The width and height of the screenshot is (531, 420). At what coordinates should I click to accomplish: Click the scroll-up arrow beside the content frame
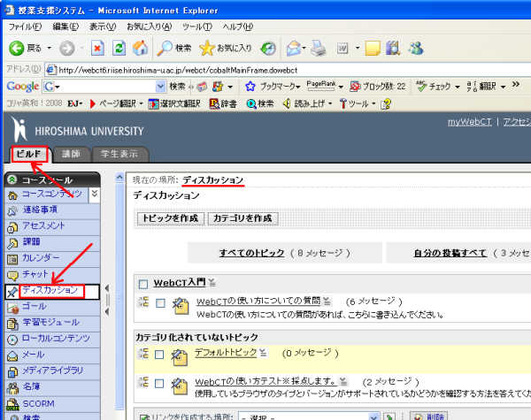coord(119,178)
